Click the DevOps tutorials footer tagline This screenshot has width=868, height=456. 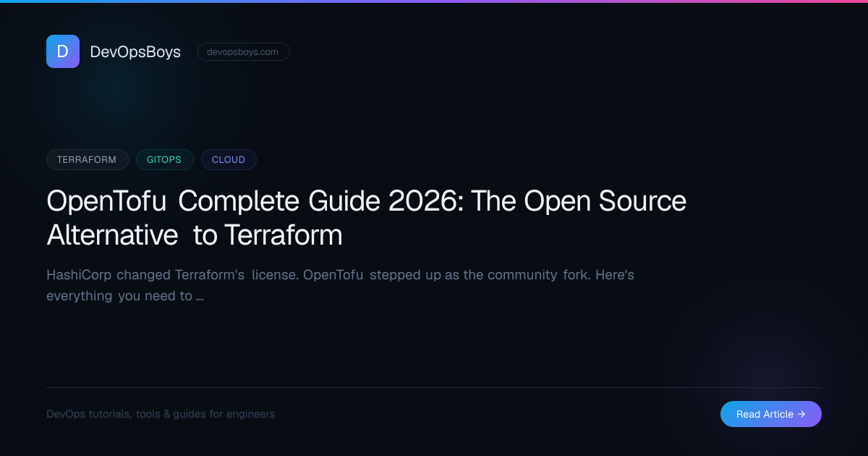[x=161, y=414]
